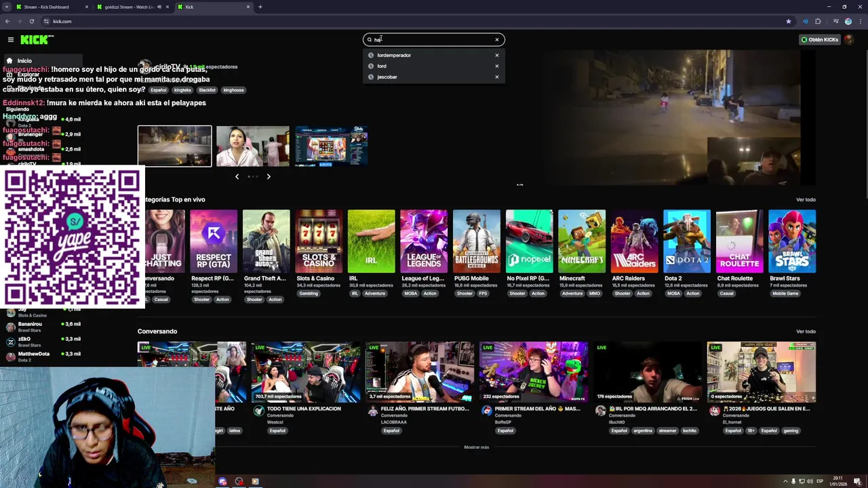The width and height of the screenshot is (868, 488).
Task: Mute the goldizzi Stream tab audio icon
Action: [x=159, y=7]
